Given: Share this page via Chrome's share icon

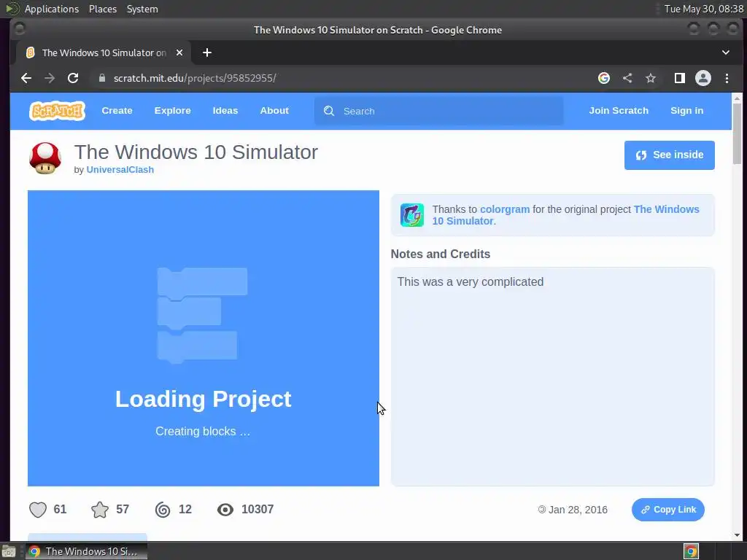Looking at the screenshot, I should (x=627, y=78).
